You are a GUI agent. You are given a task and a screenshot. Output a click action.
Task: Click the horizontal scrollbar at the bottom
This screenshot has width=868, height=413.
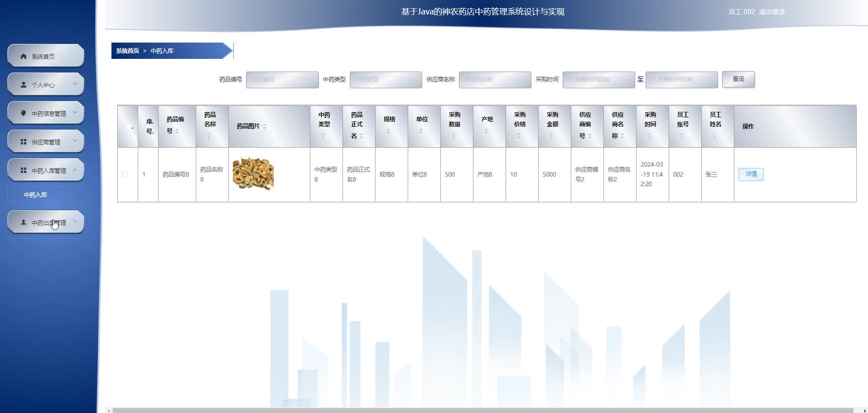[482, 410]
